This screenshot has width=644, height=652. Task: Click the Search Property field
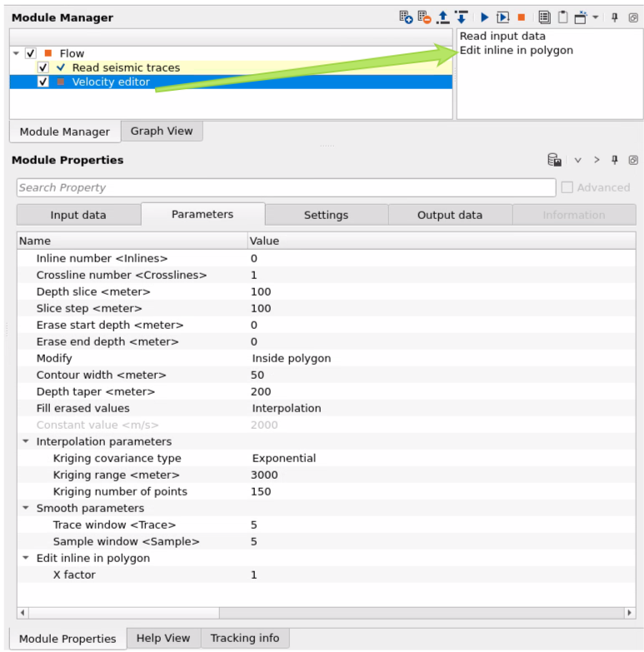pos(285,187)
